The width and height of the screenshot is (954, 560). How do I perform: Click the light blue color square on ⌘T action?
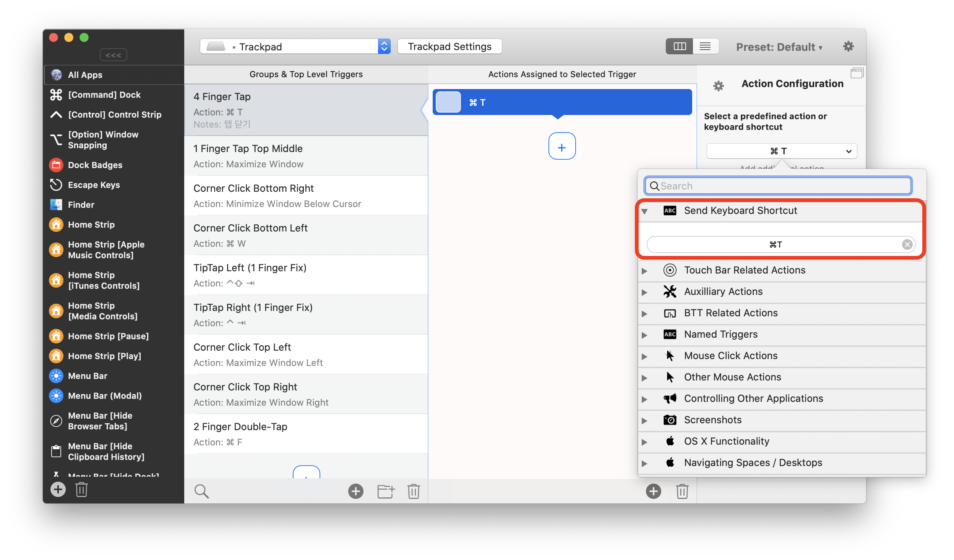[448, 102]
